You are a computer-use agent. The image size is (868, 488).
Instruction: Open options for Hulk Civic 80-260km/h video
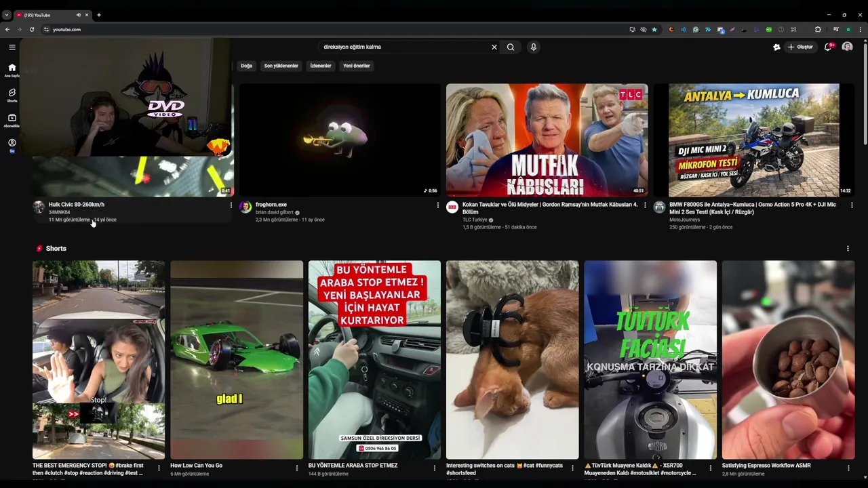231,205
